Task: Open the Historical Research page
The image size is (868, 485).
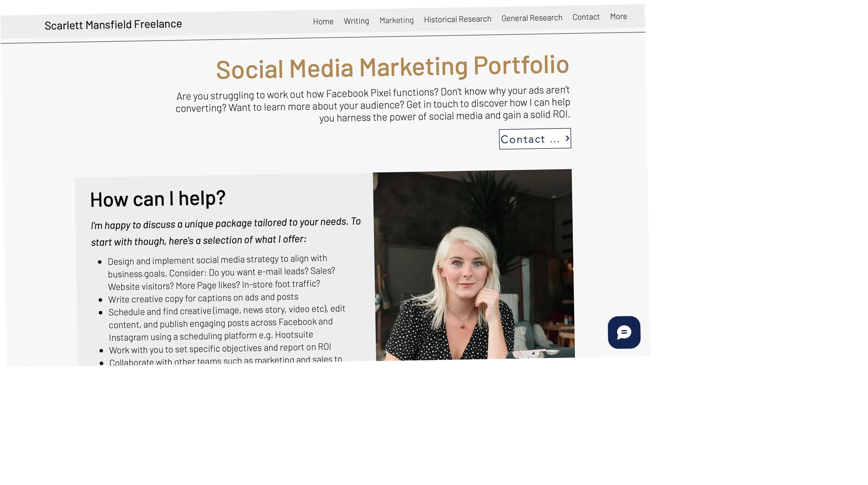Action: tap(458, 19)
